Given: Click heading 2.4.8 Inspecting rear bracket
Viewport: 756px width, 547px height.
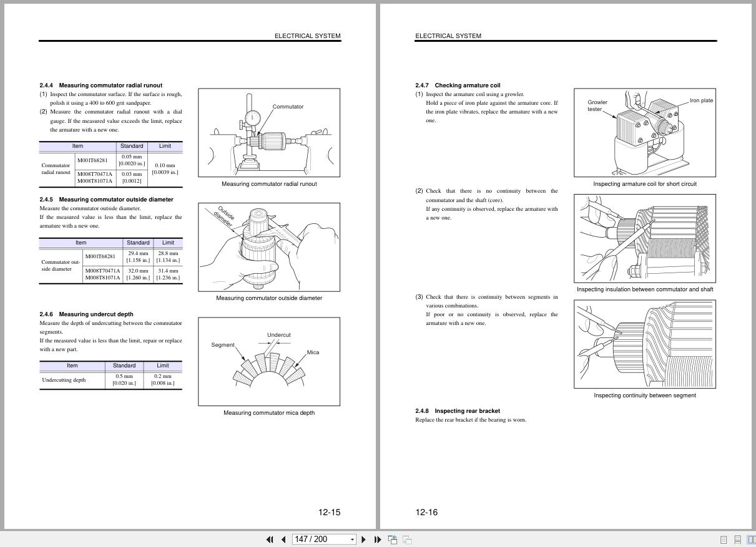Looking at the screenshot, I should click(458, 411).
